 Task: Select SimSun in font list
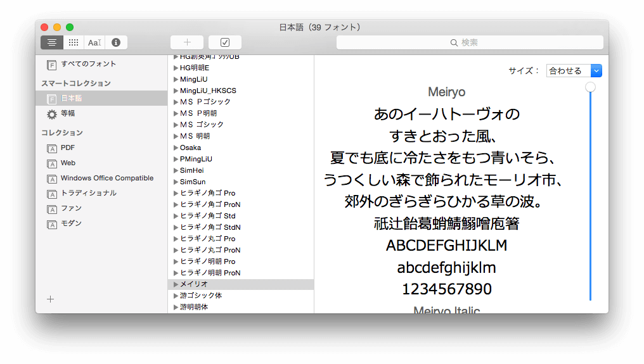click(x=241, y=182)
